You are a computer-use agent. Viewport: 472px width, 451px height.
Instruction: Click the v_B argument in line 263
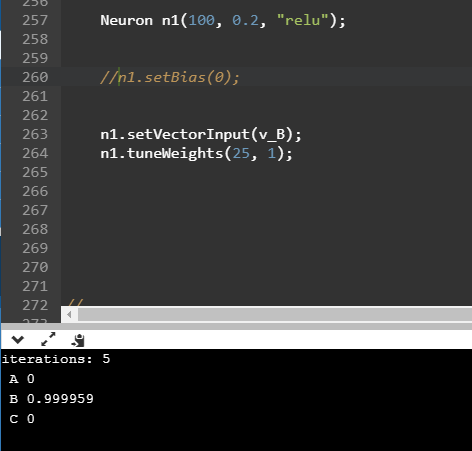pyautogui.click(x=272, y=135)
